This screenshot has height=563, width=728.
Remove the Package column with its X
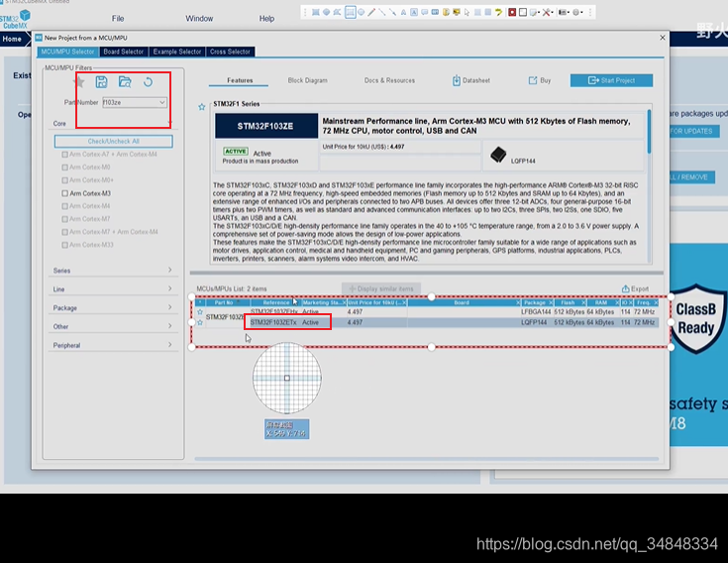[x=550, y=303]
